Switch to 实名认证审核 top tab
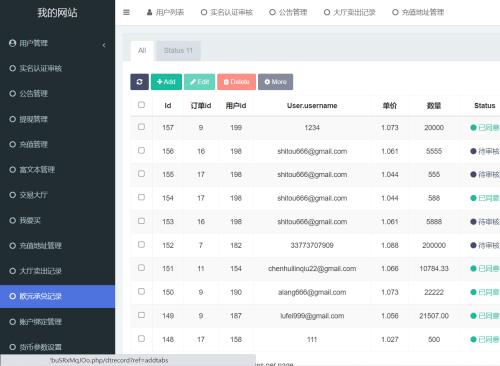This screenshot has height=366, width=500. coord(227,12)
